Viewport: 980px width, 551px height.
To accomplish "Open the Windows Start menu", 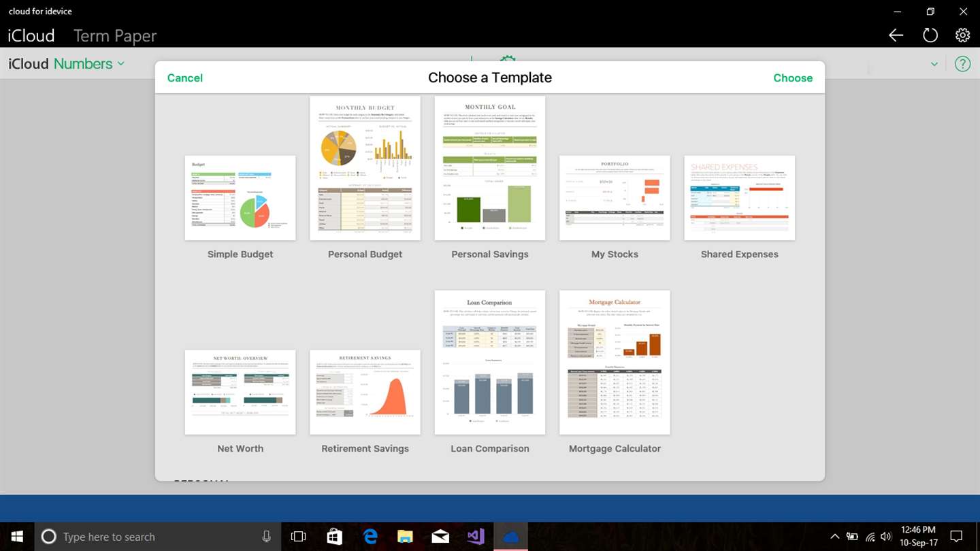I will 16,537.
